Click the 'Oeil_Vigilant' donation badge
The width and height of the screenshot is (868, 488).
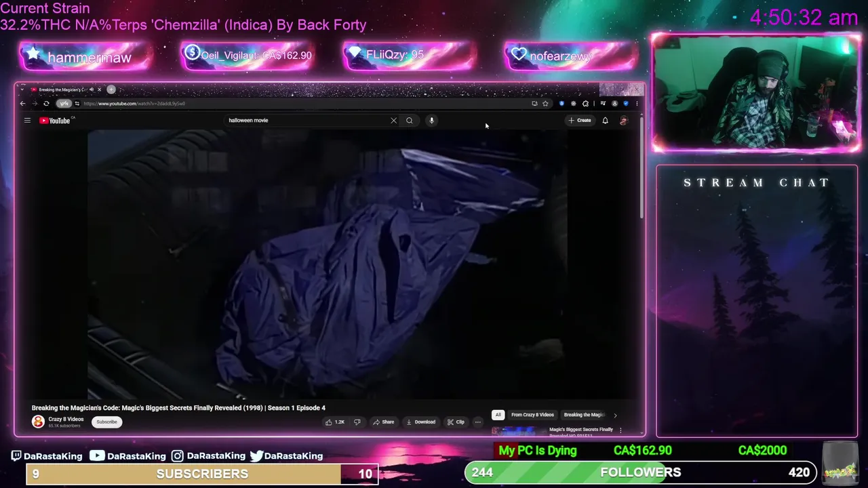tap(248, 56)
